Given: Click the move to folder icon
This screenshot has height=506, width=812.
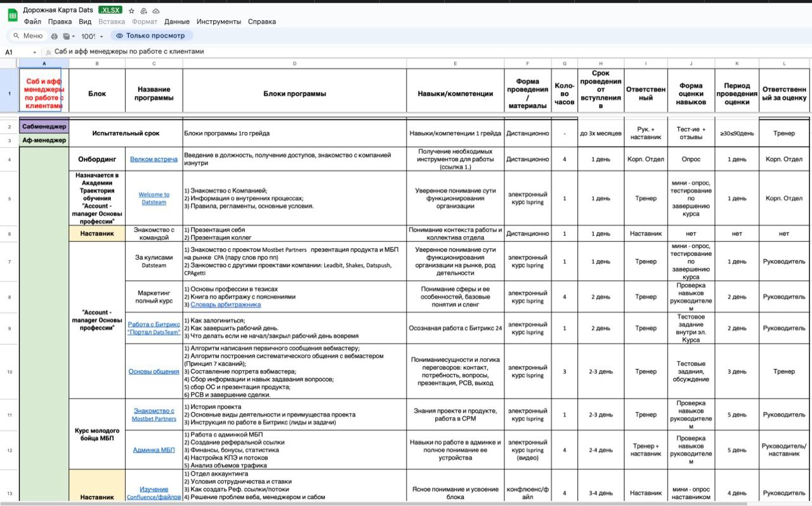Looking at the screenshot, I should [x=144, y=11].
